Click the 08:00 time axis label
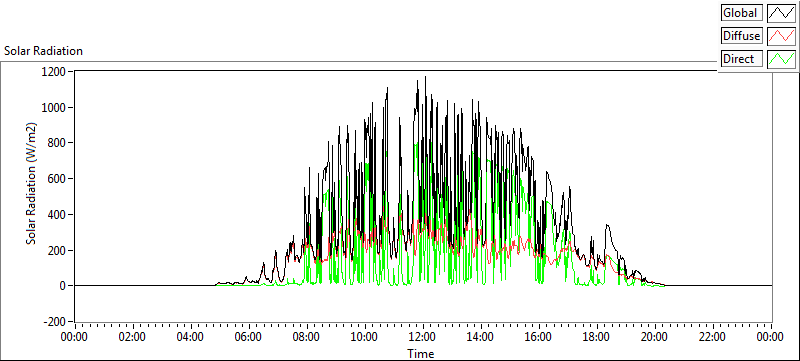This screenshot has height=361, width=800. [x=307, y=337]
